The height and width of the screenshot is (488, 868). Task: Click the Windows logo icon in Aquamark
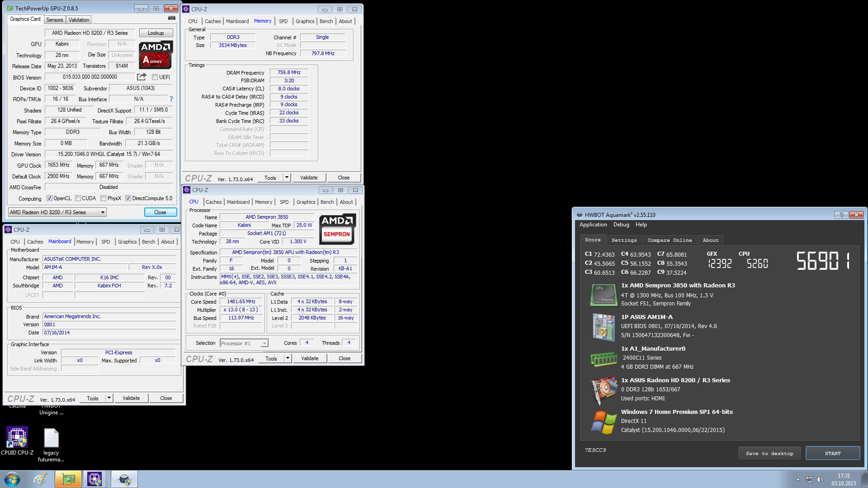pyautogui.click(x=604, y=422)
